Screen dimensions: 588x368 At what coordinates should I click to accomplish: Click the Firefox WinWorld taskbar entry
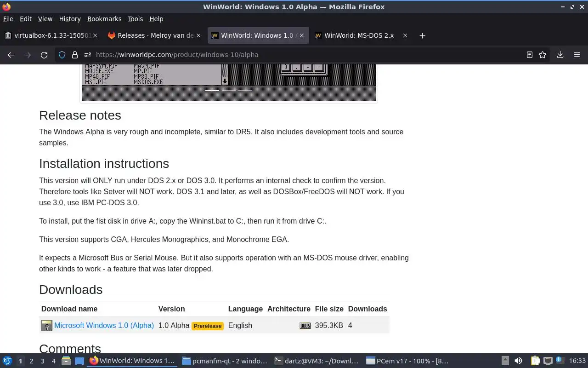(132, 361)
